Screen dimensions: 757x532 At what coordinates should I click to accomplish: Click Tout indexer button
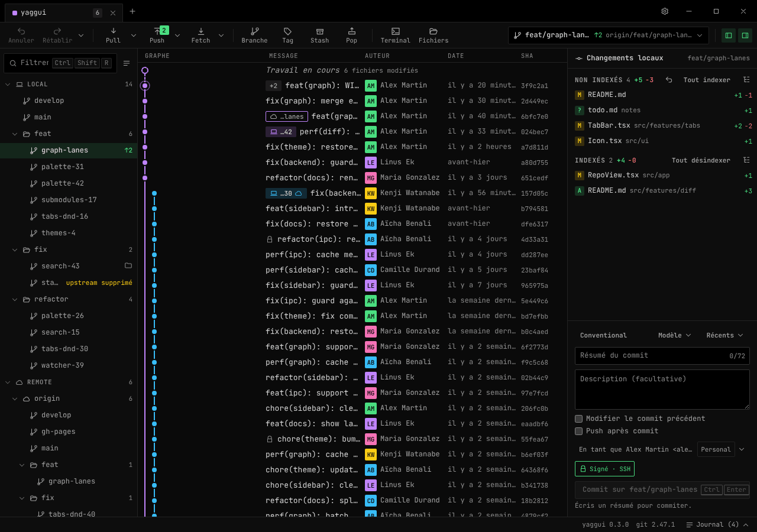[x=707, y=80]
